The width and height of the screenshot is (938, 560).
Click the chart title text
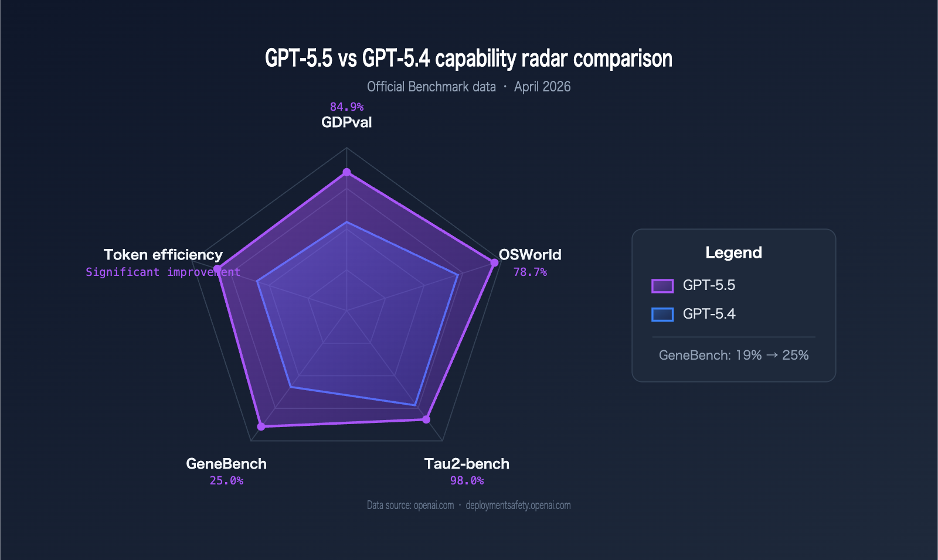point(468,59)
